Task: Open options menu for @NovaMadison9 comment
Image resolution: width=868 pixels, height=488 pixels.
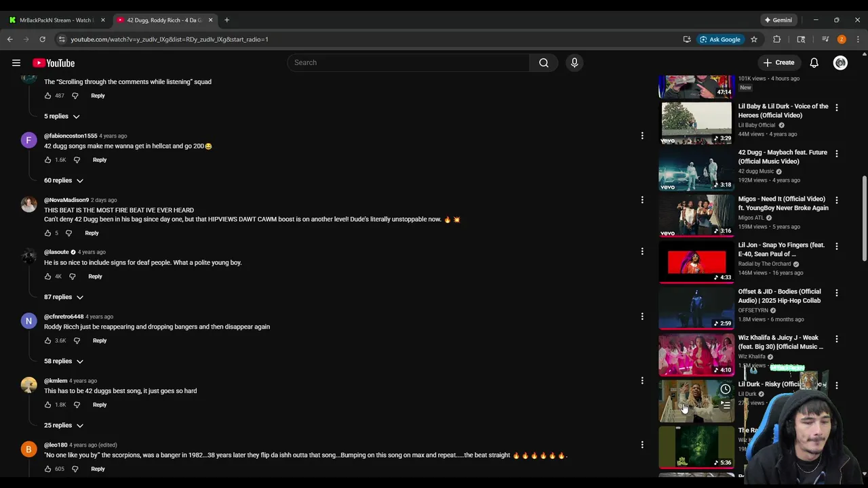Action: (642, 200)
